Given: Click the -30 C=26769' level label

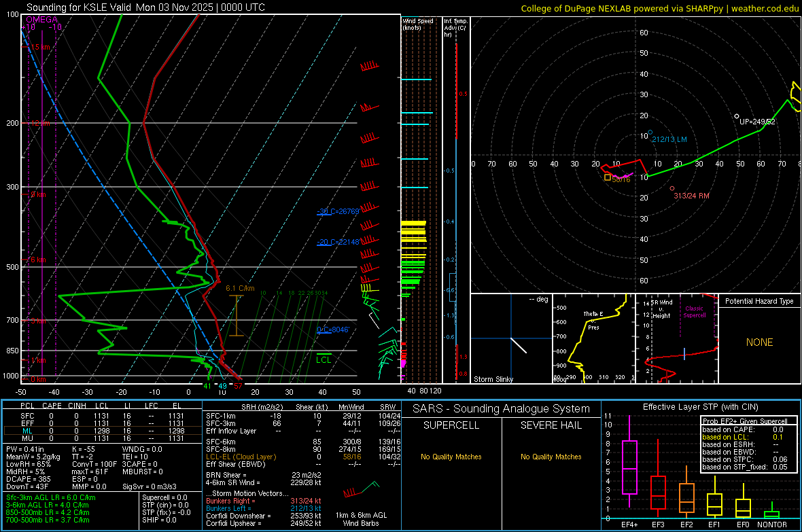Looking at the screenshot, I should [338, 211].
